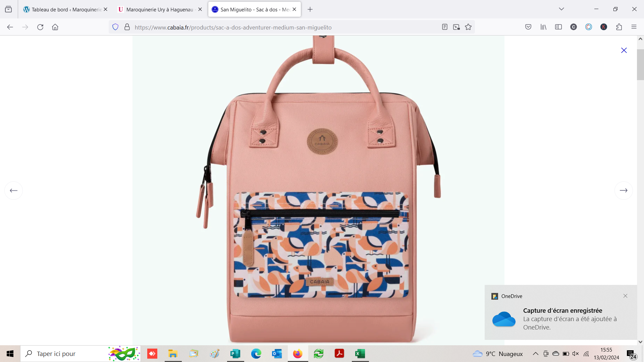Bookmark this page with star icon
The width and height of the screenshot is (644, 362).
tap(468, 27)
